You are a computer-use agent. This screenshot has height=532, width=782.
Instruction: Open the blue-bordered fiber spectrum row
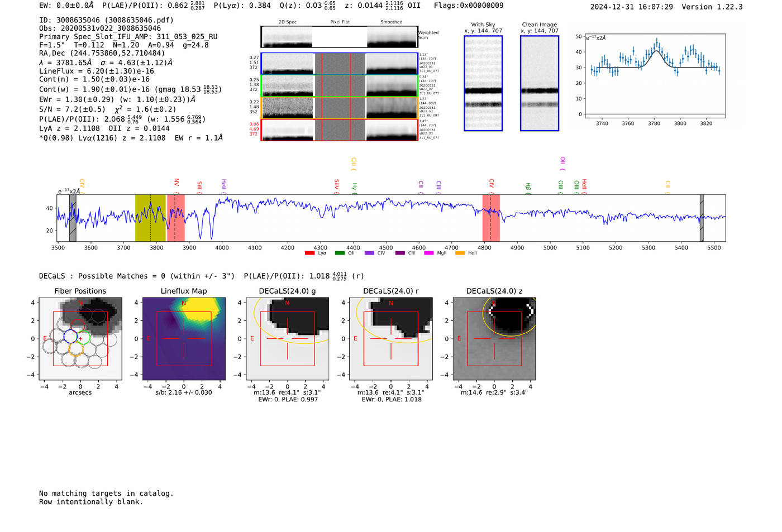tap(340, 64)
